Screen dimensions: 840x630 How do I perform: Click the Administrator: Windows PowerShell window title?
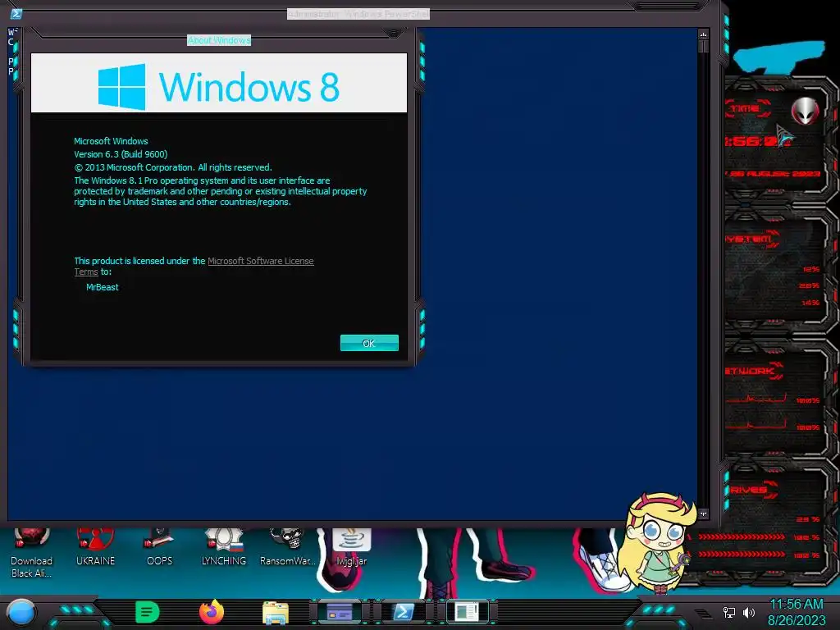358,14
